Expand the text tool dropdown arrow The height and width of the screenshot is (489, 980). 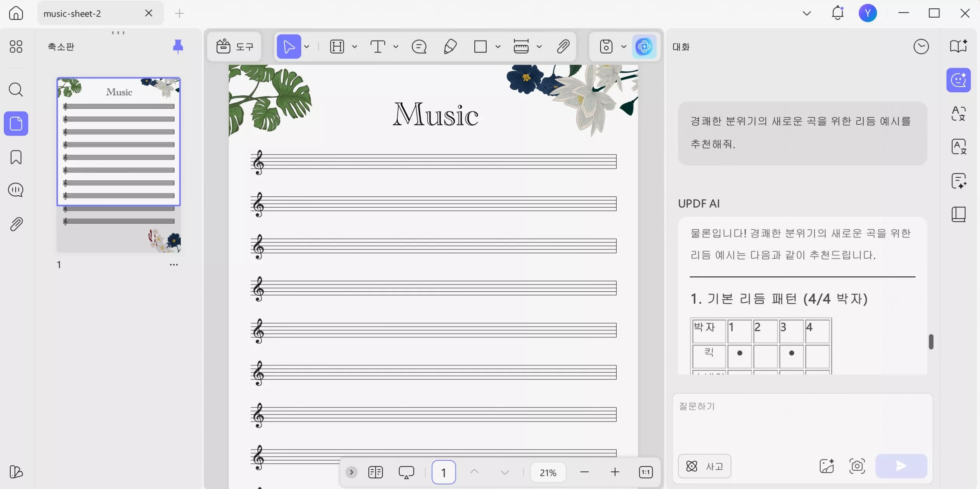click(x=396, y=47)
